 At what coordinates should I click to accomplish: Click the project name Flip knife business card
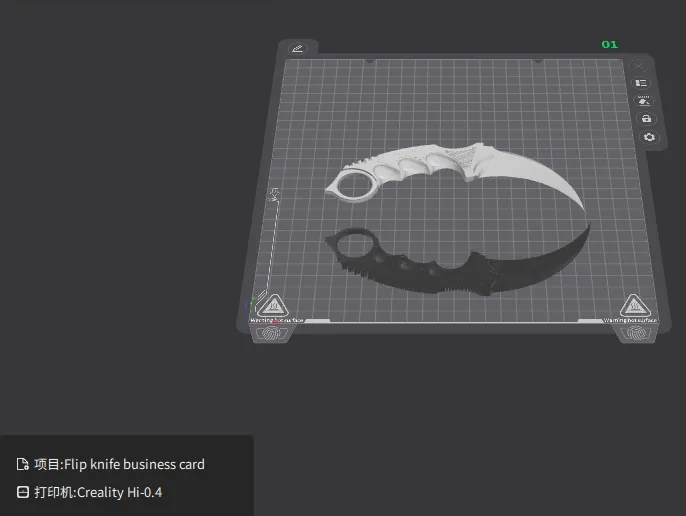134,464
